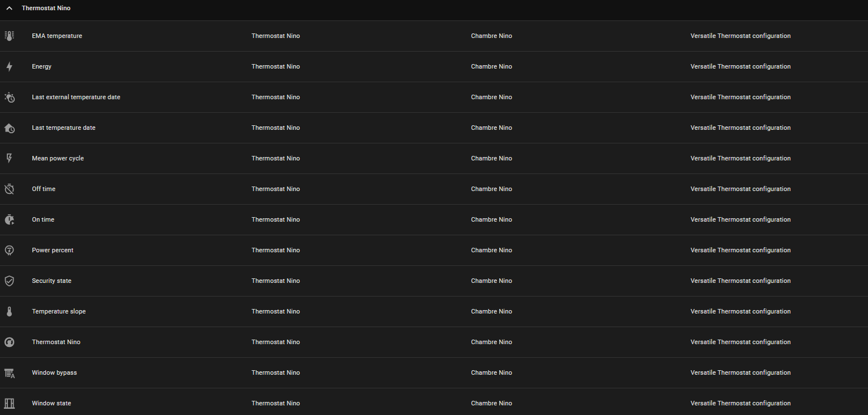Screen dimensions: 868x415
Task: Click Versatile Thermostat configuration in Window state row
Action: click(x=741, y=403)
